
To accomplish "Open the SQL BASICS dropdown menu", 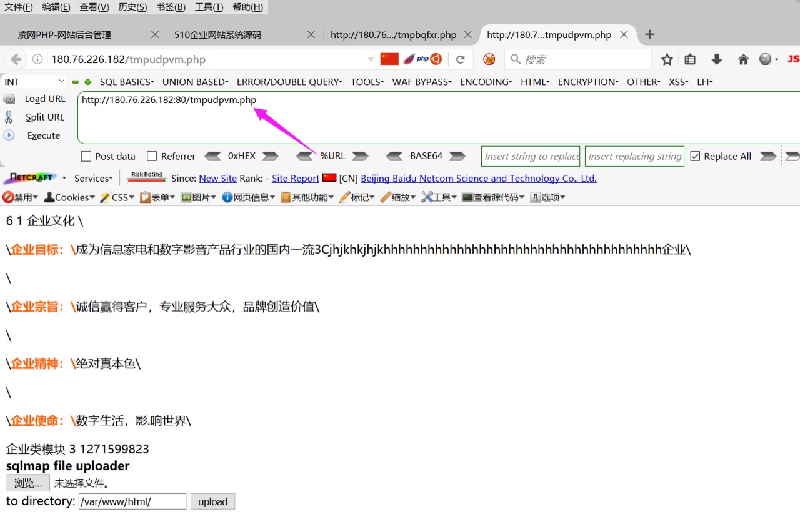I will [x=127, y=81].
